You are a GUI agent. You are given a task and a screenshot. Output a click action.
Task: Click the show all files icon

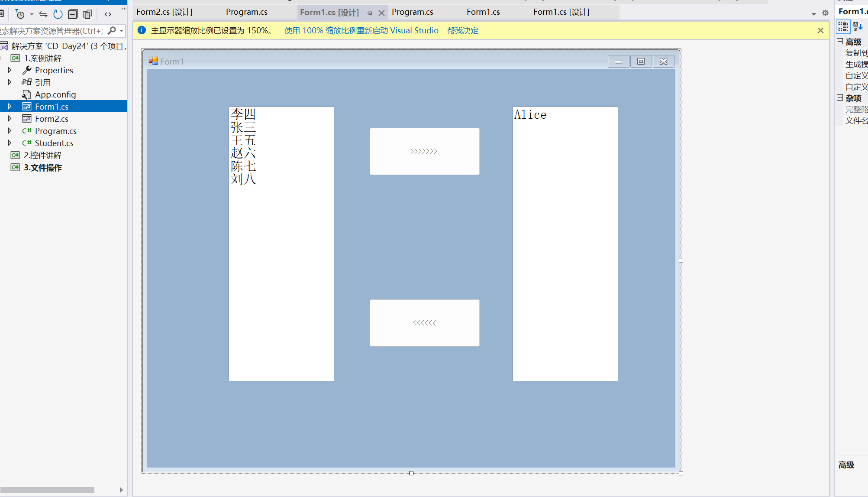click(x=87, y=14)
